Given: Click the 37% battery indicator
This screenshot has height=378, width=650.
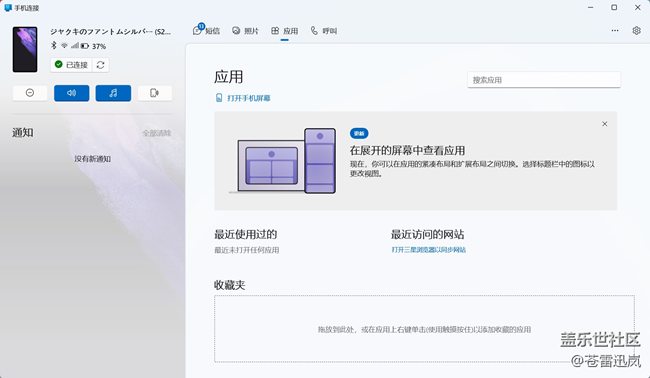Looking at the screenshot, I should [99, 46].
